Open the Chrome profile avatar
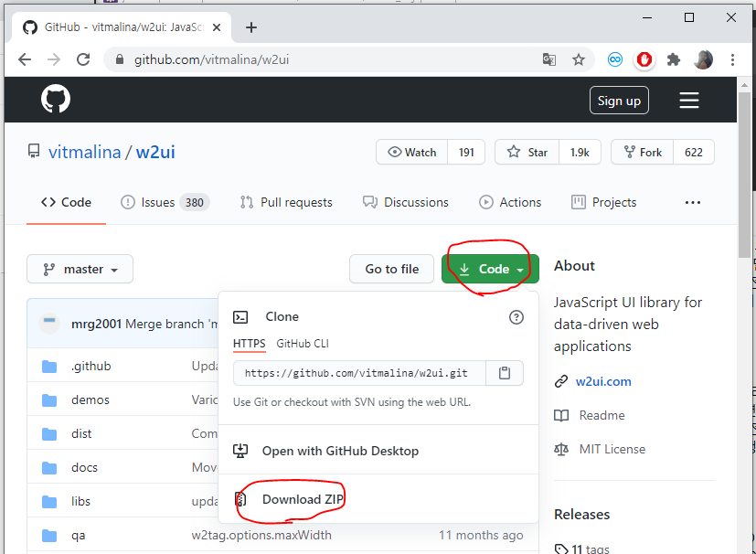Screen dimensions: 756x554 coord(703,59)
